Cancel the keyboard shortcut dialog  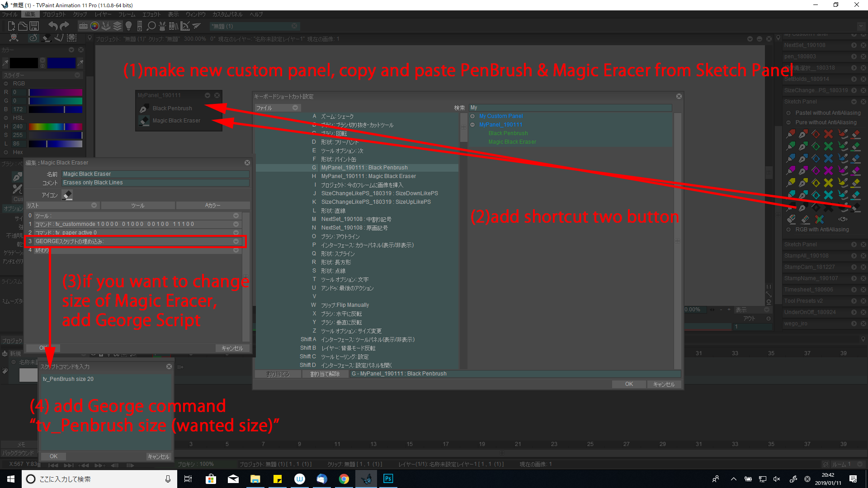point(664,384)
